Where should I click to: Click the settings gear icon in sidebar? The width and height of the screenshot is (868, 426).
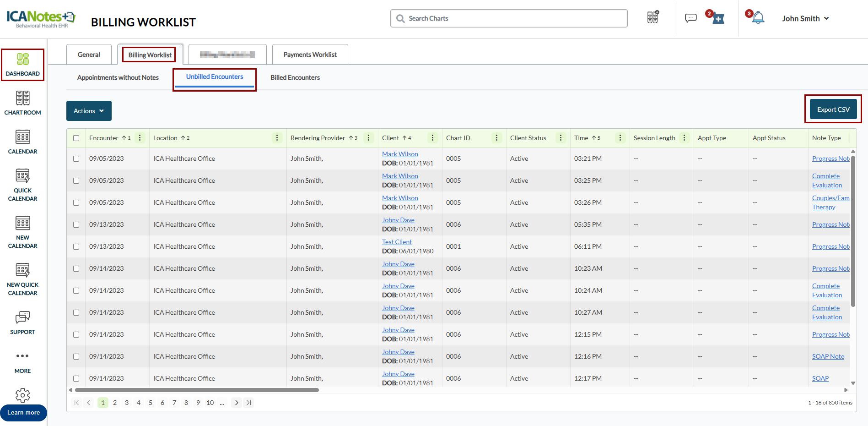click(x=22, y=395)
